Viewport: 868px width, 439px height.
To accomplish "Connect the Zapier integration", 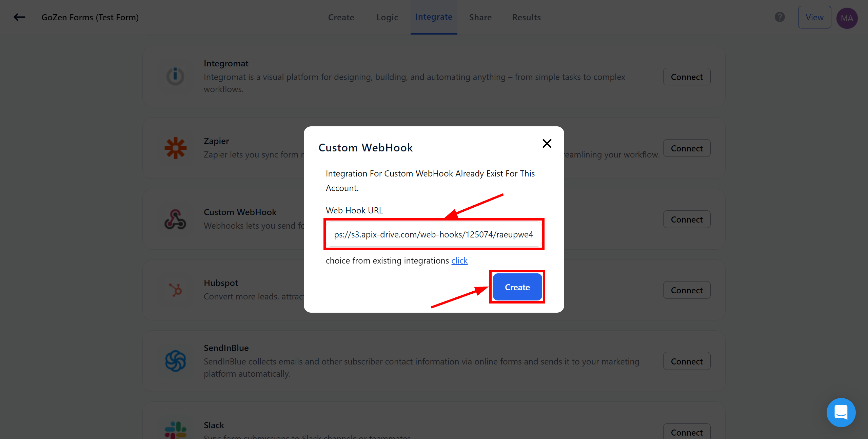I will (x=687, y=148).
